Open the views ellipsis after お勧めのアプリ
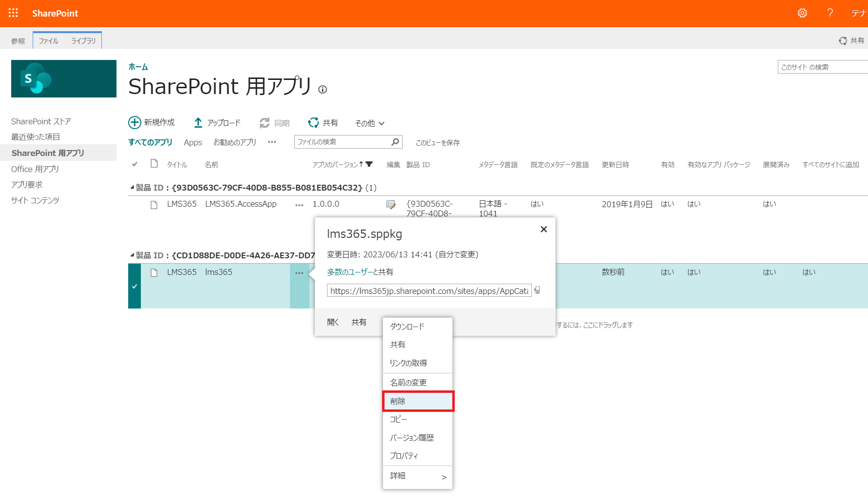Screen dimensions: 868x503 (272, 142)
